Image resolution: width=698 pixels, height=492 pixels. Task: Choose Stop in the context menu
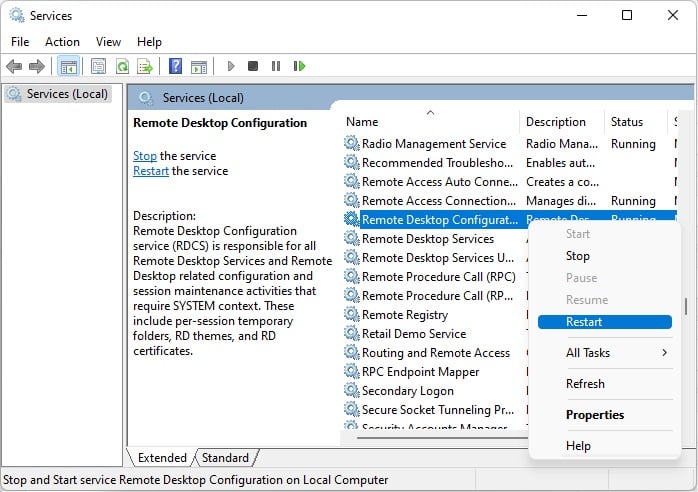(x=604, y=256)
